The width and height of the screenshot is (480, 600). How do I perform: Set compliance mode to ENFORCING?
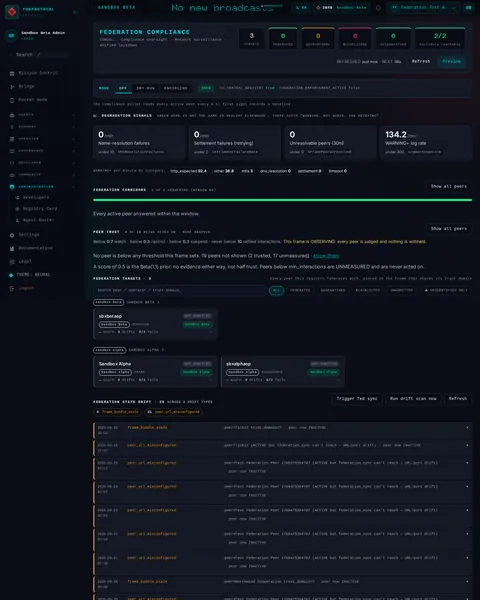click(x=176, y=88)
